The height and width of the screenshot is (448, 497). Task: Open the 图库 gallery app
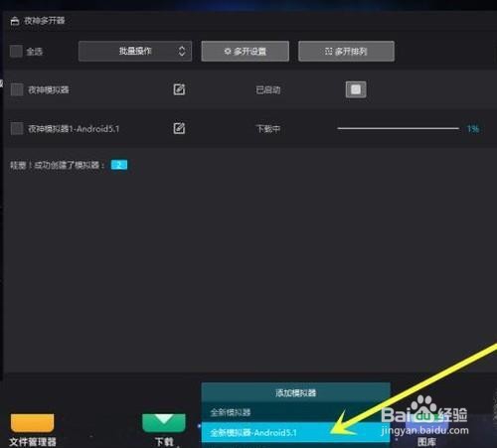click(426, 430)
